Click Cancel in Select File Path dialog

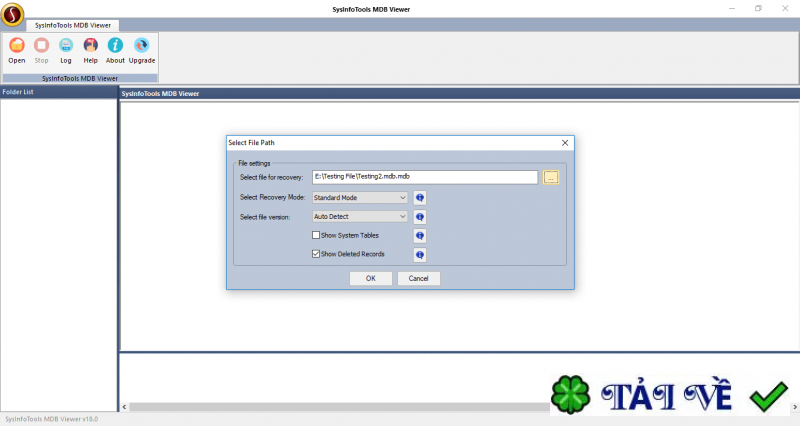tap(418, 279)
